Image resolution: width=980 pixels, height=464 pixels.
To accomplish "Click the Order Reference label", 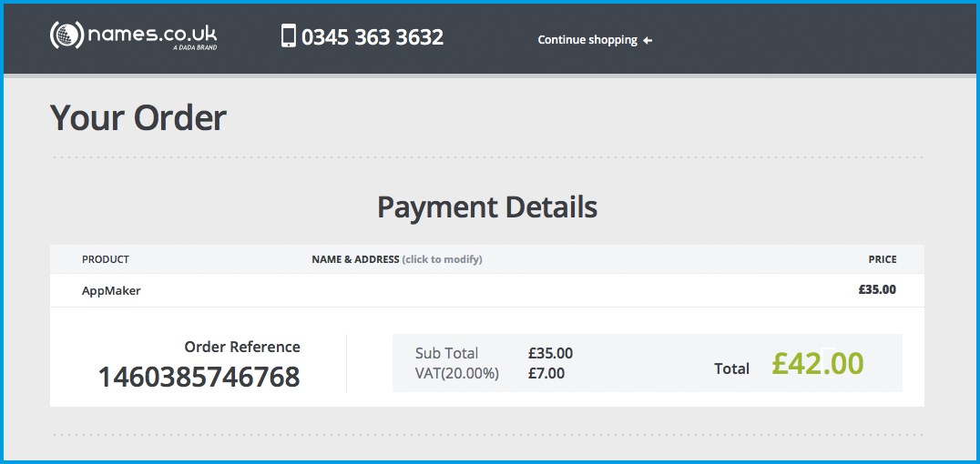I will [242, 347].
